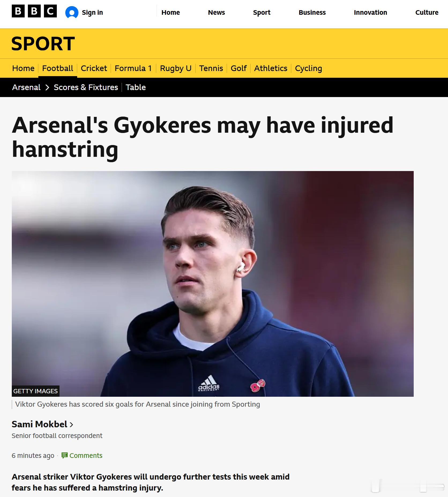Click the Viktor Gyokeres article photo
Viewport: 448px width, 497px height.
click(x=212, y=284)
